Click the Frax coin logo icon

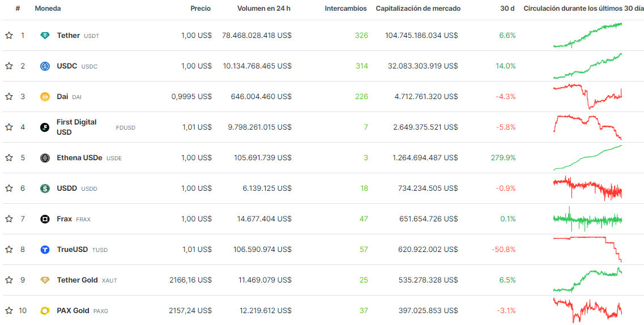coord(45,219)
